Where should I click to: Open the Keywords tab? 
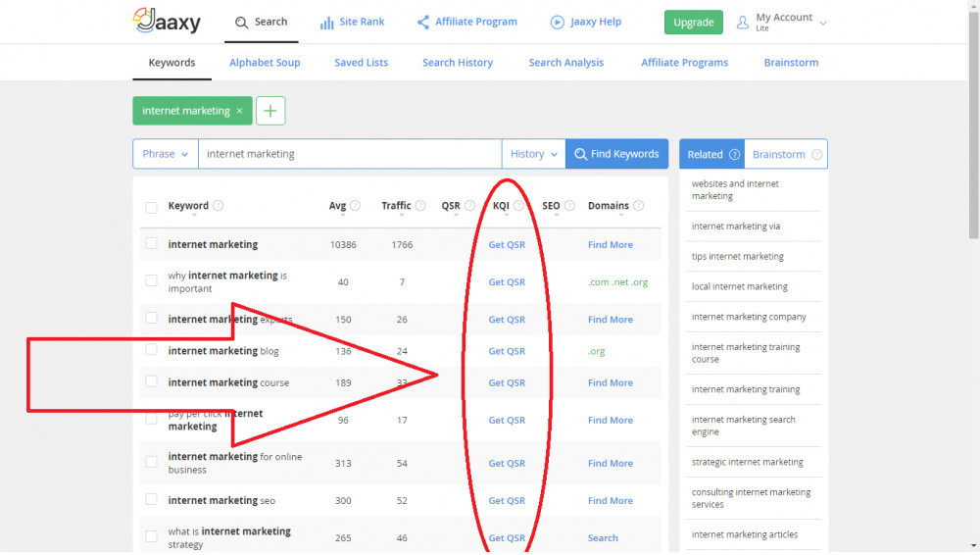(171, 63)
